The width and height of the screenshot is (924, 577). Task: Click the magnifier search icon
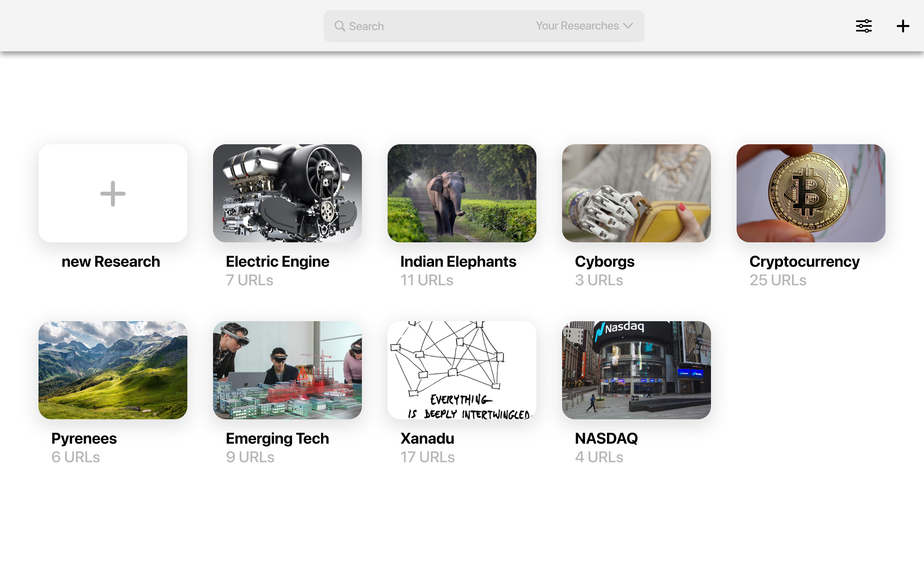[x=339, y=26]
